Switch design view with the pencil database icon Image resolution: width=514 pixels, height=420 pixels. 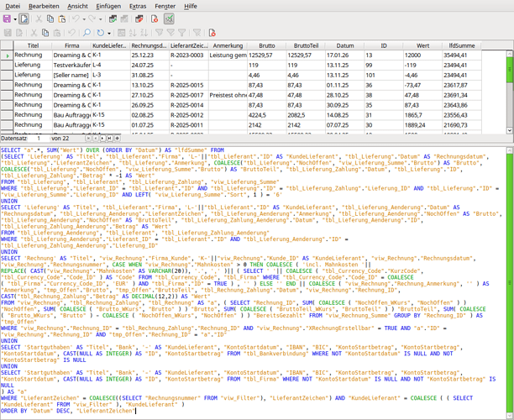pos(139,19)
